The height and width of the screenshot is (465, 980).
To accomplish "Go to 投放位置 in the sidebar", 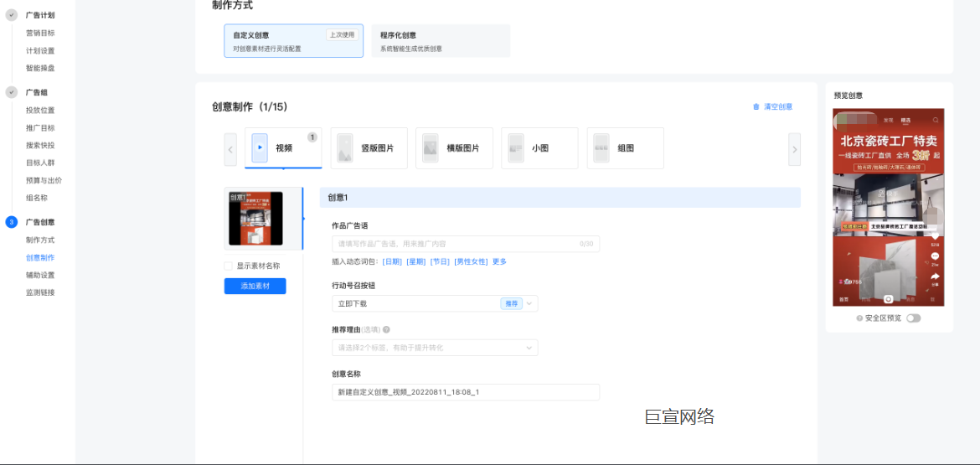I will [40, 111].
